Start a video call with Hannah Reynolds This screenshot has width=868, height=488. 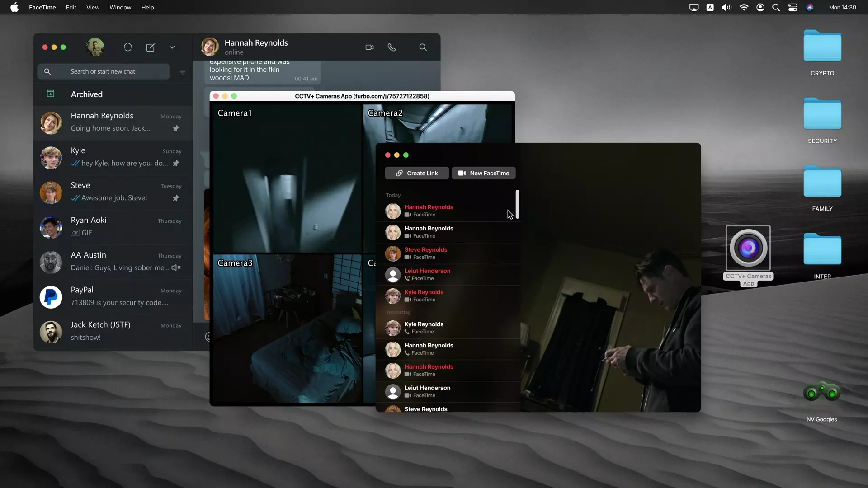pos(369,47)
